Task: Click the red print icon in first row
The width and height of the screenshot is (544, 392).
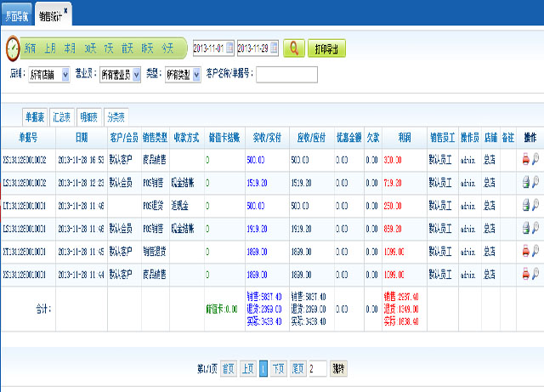Action: [x=526, y=158]
